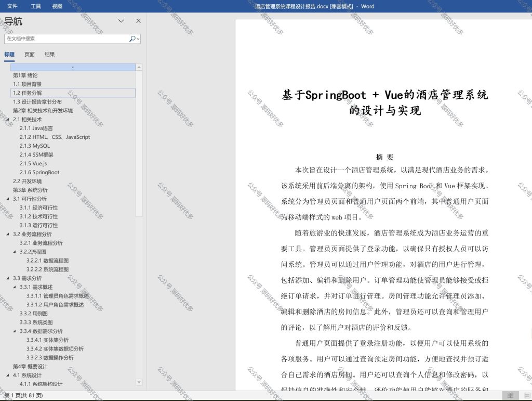
Task: Collapse the 3.3.4 数据需求分析 section
Action: (15, 331)
